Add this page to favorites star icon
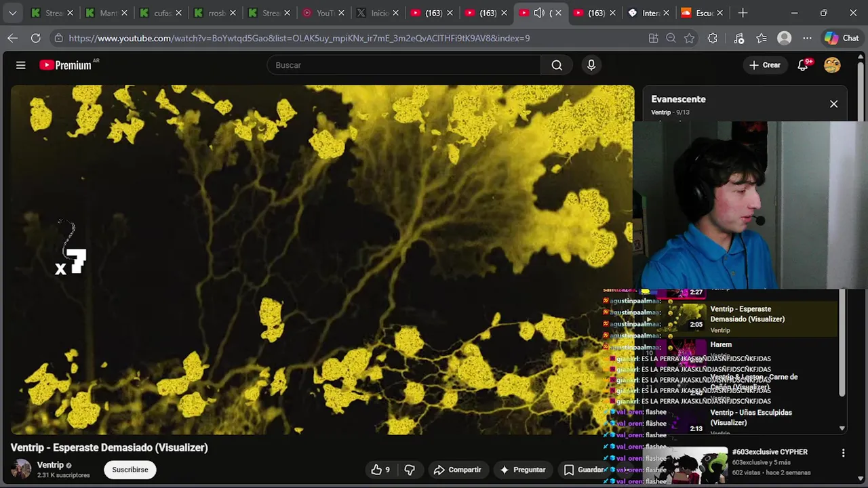 pyautogui.click(x=690, y=38)
